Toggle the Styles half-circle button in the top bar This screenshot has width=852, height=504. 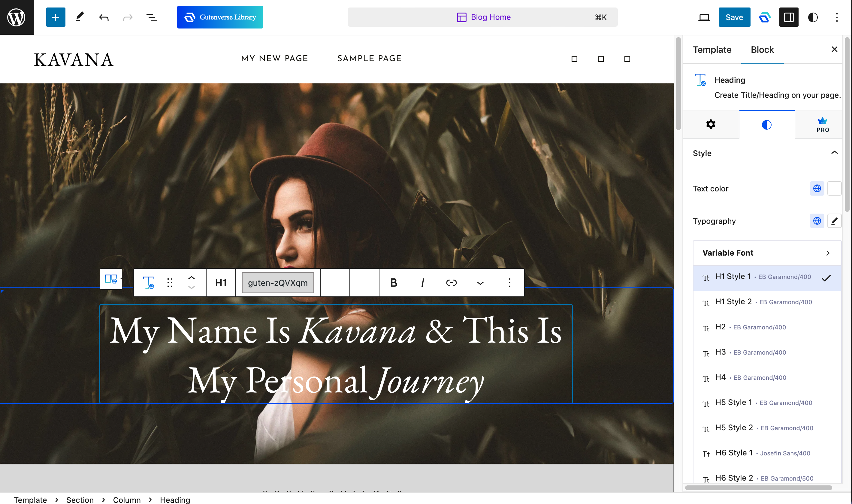tap(813, 17)
